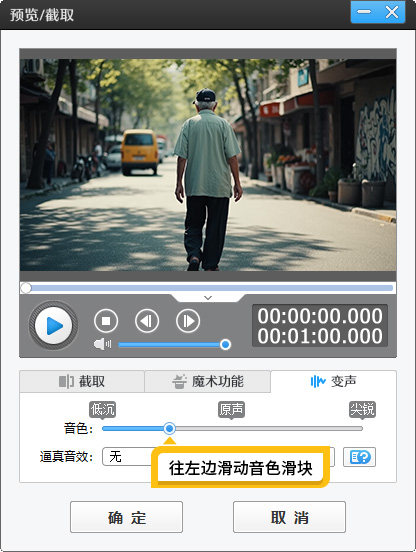Image resolution: width=416 pixels, height=552 pixels.
Task: Click the video progress bar start handle
Action: (x=26, y=288)
